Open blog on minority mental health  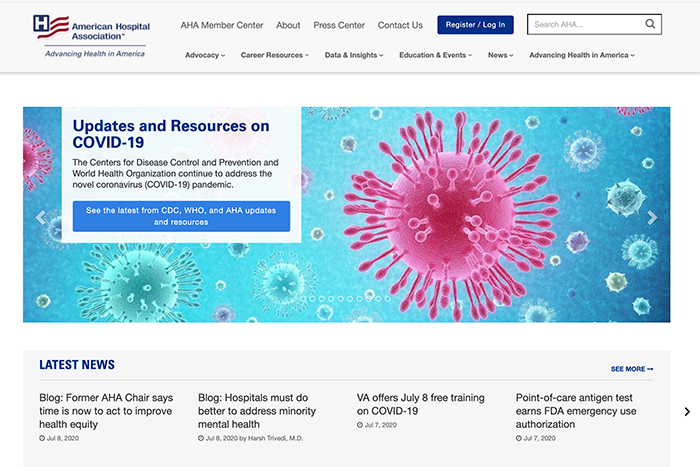257,411
